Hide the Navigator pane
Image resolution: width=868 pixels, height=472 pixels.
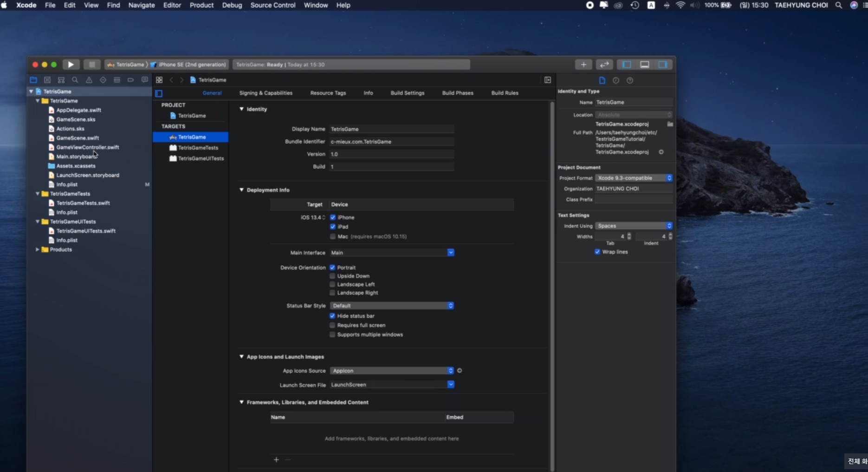627,65
